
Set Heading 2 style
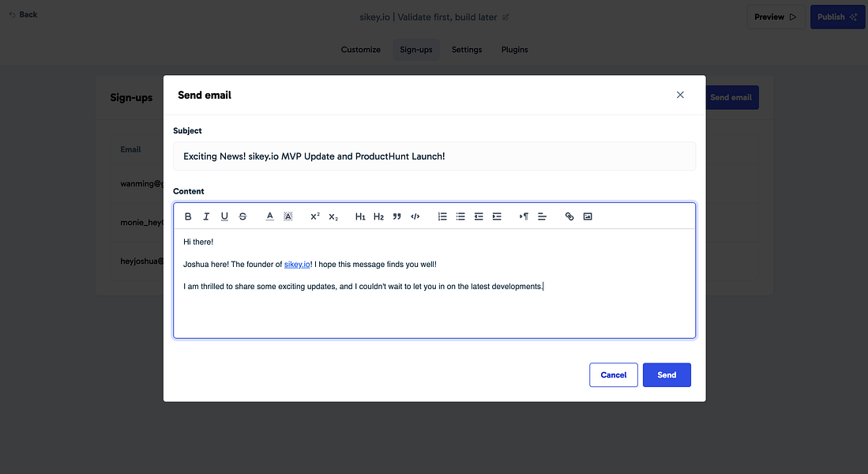pyautogui.click(x=378, y=216)
